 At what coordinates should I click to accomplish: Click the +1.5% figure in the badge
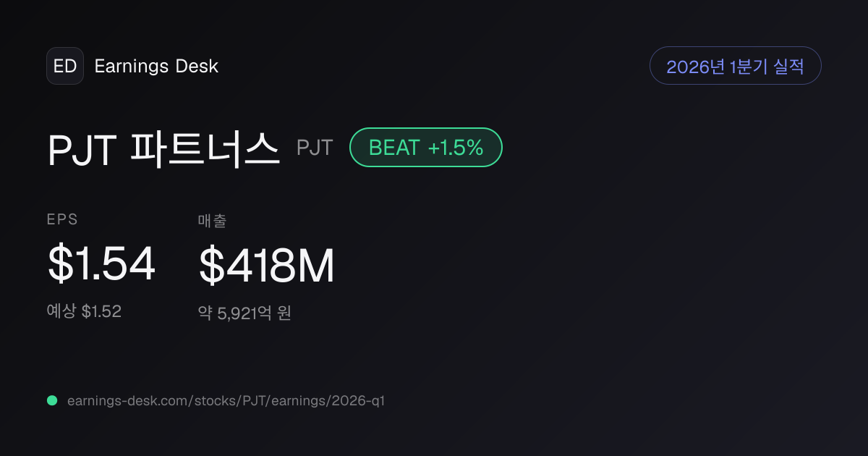point(455,148)
